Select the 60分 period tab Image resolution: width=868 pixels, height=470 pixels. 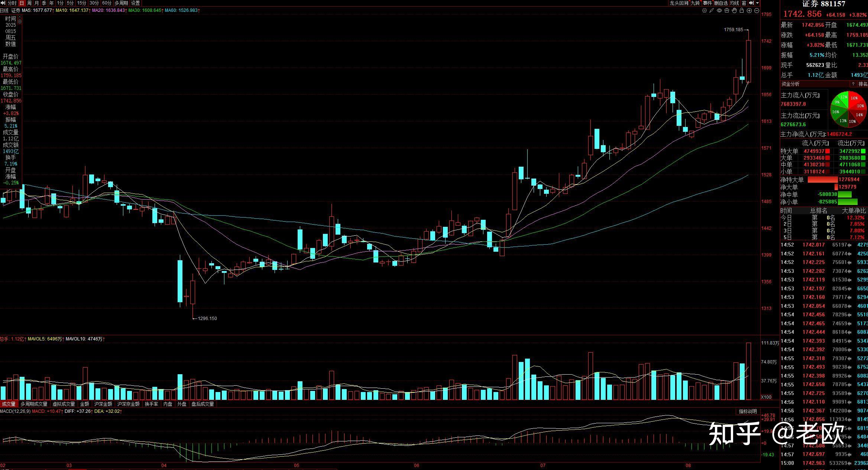point(107,3)
